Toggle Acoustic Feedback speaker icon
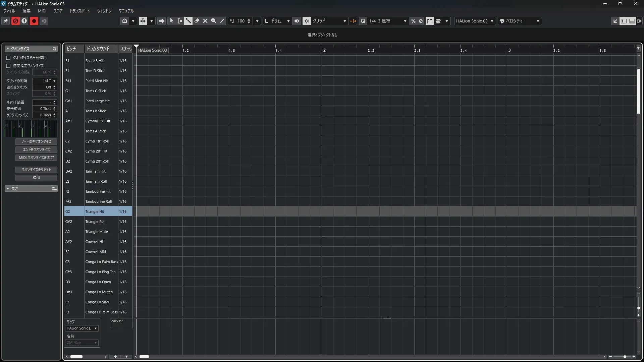This screenshot has height=362, width=644. tap(161, 21)
